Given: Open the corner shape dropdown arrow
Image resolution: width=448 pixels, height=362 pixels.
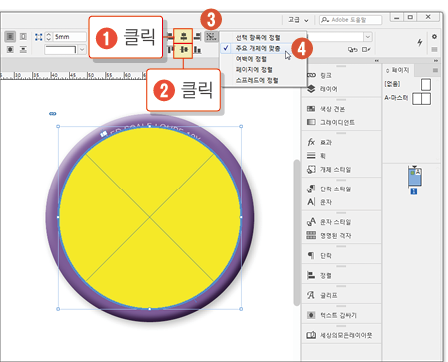Looking at the screenshot, I should click(82, 50).
